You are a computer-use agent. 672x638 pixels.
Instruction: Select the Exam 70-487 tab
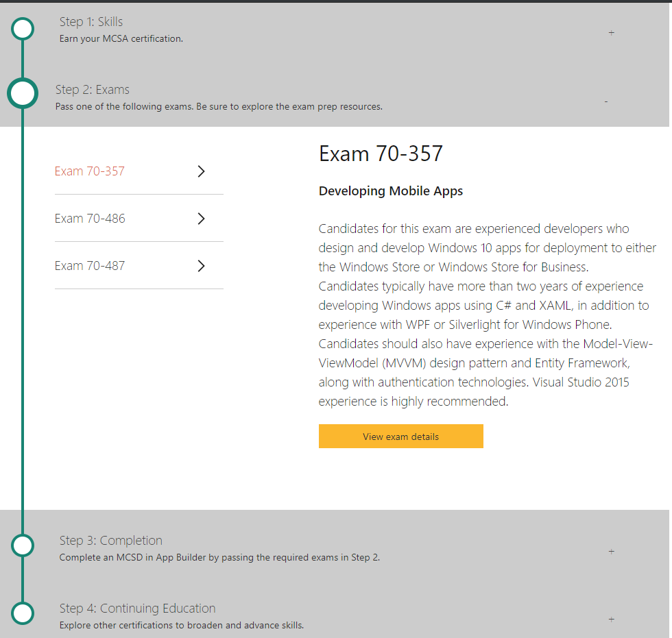[139, 265]
